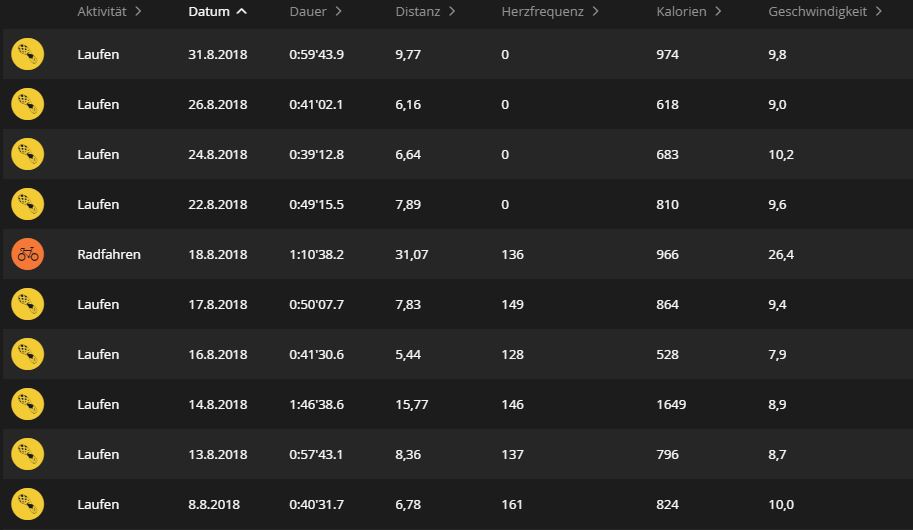The width and height of the screenshot is (913, 530).
Task: Click the running icon for 17.8.2018
Action: coord(27,304)
